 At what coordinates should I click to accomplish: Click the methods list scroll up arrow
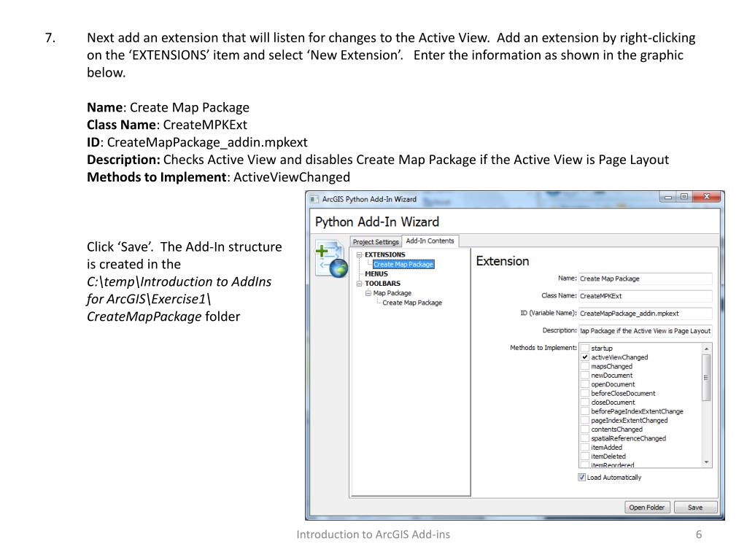coord(706,349)
